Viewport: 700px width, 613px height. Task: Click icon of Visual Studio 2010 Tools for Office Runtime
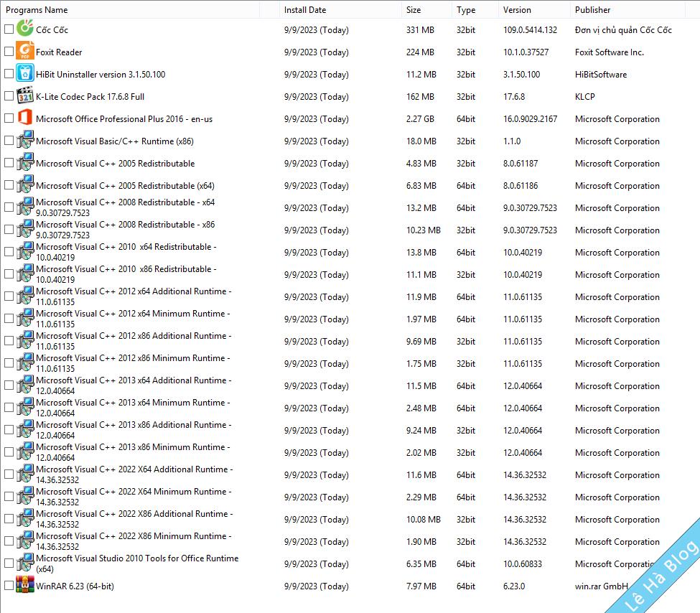25,563
